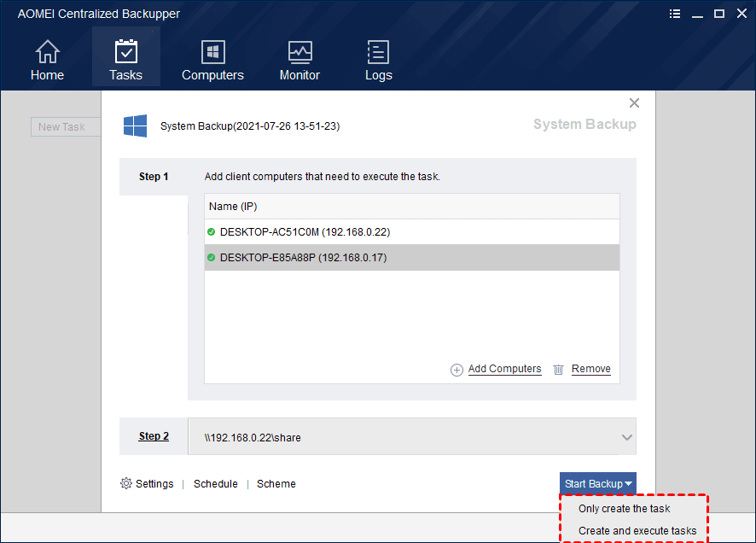Click green status icon of DESKTOP-E85A88P
This screenshot has height=543, width=756.
point(211,258)
